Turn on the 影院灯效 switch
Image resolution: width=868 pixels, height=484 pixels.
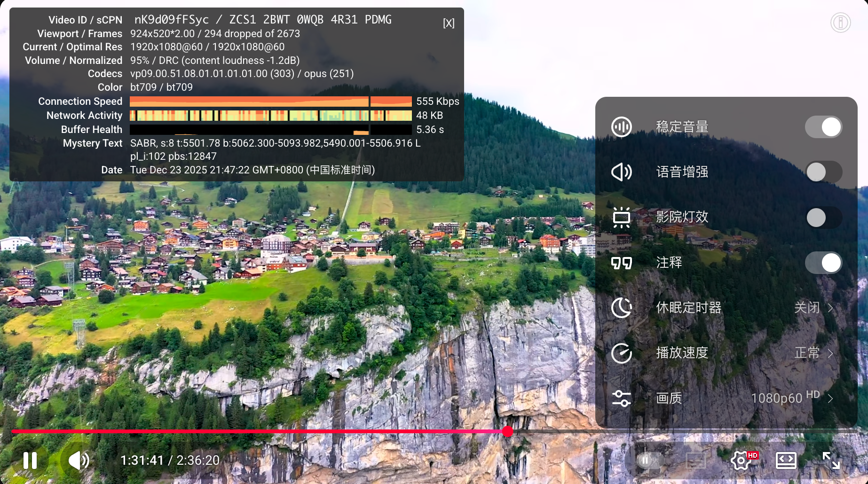point(823,218)
